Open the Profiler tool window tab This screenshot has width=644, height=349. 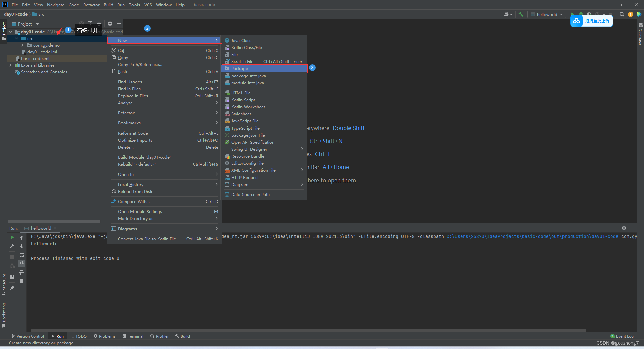pos(159,336)
